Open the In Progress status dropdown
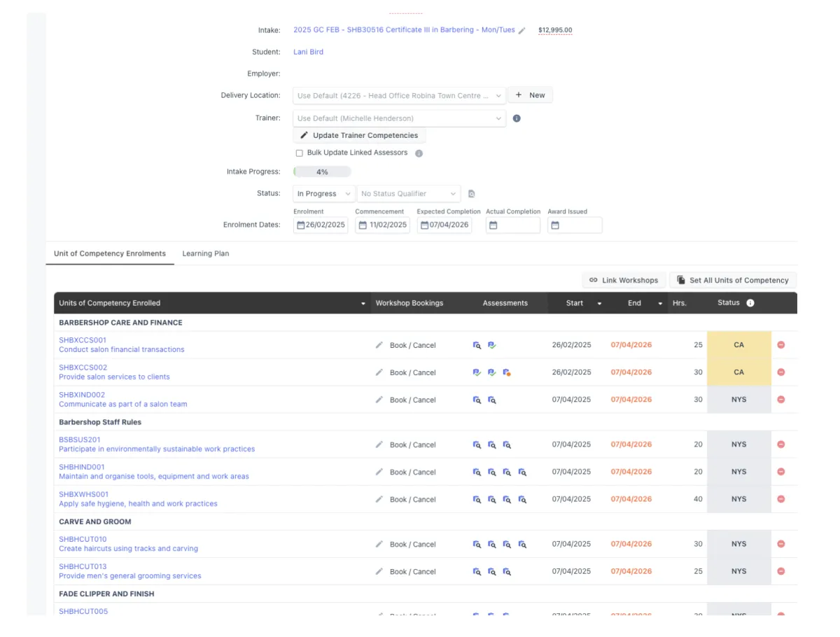 (x=323, y=194)
